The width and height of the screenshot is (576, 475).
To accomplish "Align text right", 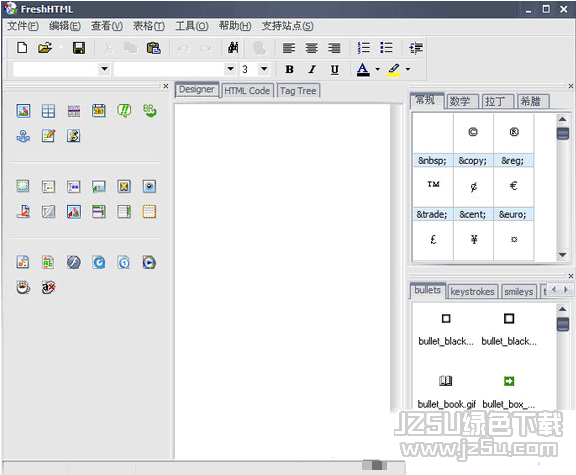I will click(334, 48).
